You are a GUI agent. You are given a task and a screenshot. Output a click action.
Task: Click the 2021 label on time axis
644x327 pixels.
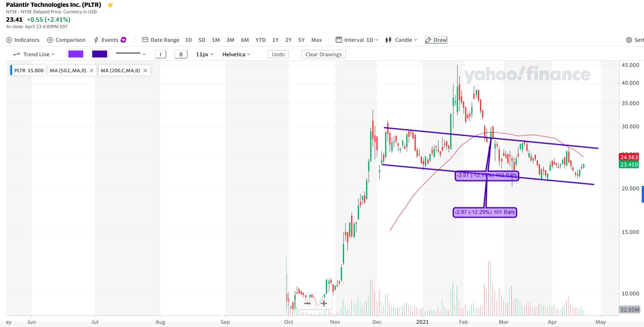pyautogui.click(x=422, y=322)
